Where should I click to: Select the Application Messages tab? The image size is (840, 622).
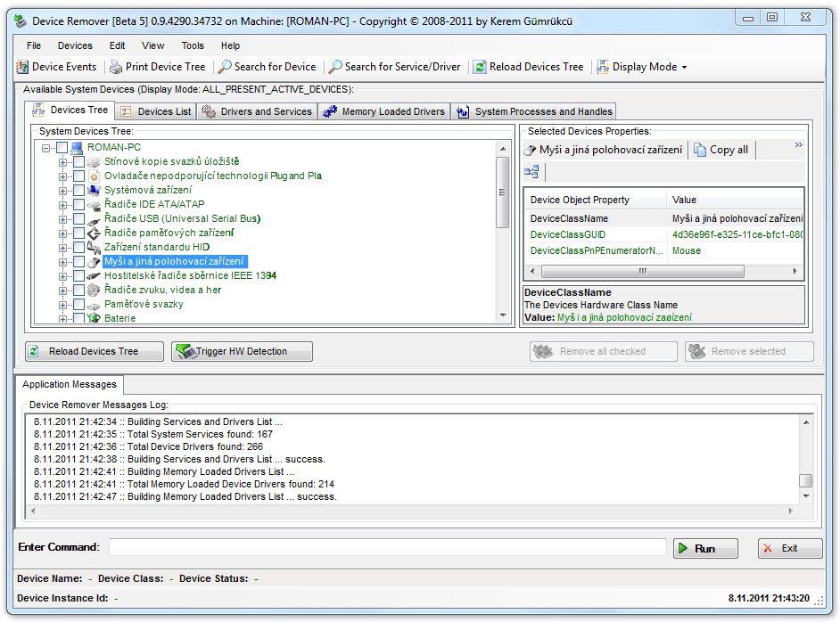click(70, 384)
